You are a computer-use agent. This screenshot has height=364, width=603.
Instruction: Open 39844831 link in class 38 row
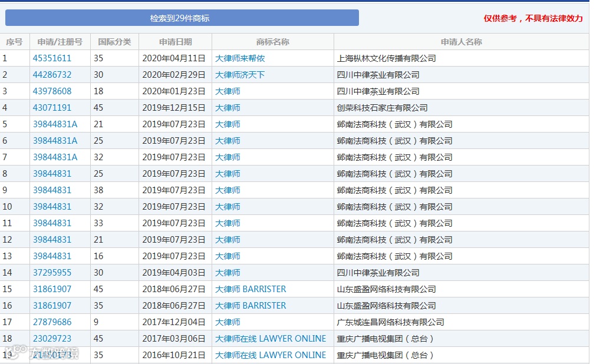coord(52,191)
